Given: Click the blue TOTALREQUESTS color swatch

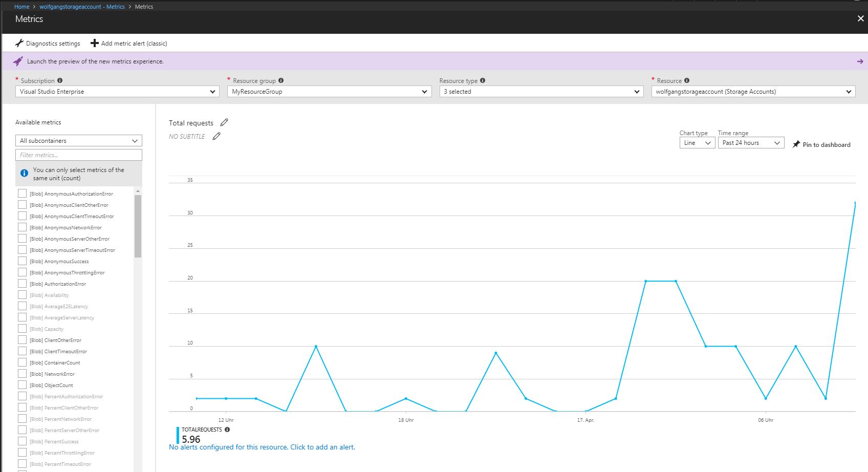Looking at the screenshot, I should pos(177,434).
